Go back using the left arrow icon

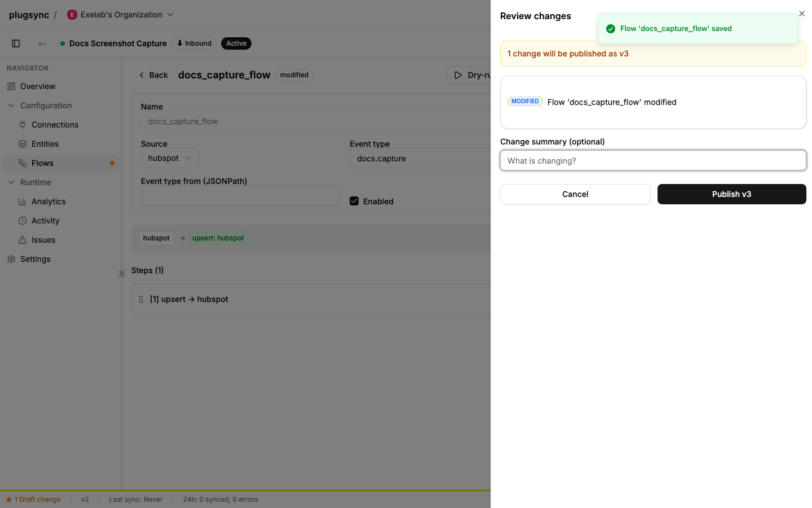coord(42,43)
